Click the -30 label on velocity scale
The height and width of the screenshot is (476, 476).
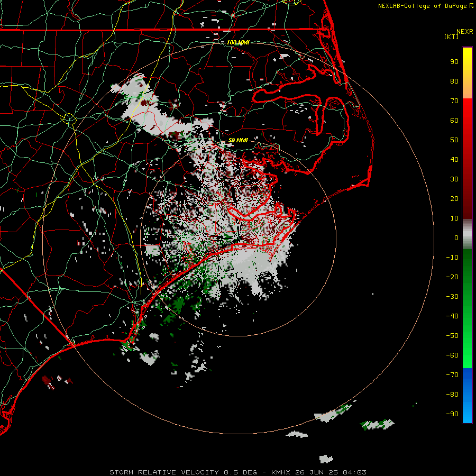pyautogui.click(x=452, y=297)
